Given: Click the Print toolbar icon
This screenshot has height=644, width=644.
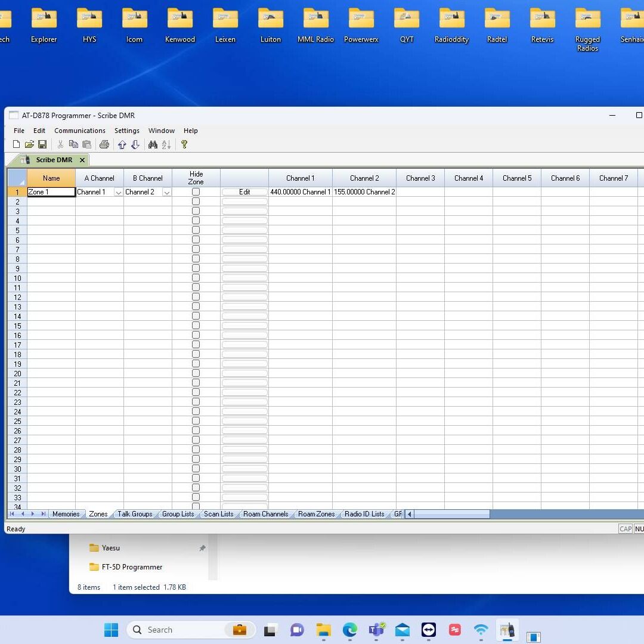Looking at the screenshot, I should pos(104,144).
